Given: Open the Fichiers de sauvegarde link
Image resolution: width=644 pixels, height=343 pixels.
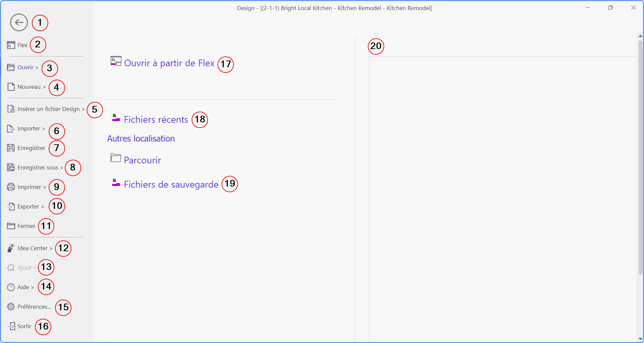Looking at the screenshot, I should coord(171,184).
